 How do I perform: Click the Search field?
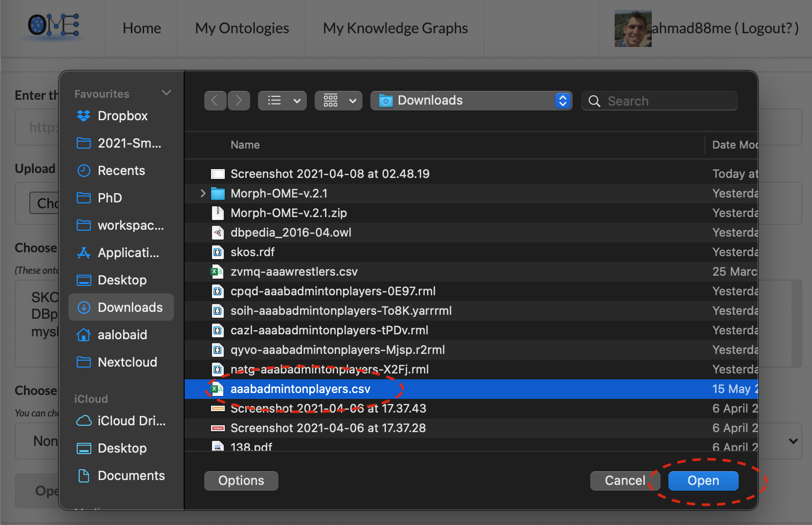[x=664, y=101]
